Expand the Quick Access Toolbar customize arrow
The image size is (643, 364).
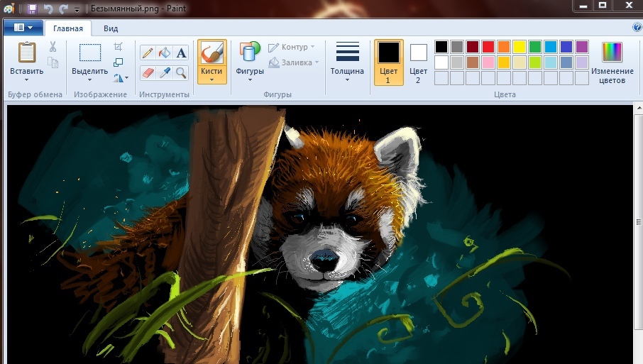tap(77, 9)
